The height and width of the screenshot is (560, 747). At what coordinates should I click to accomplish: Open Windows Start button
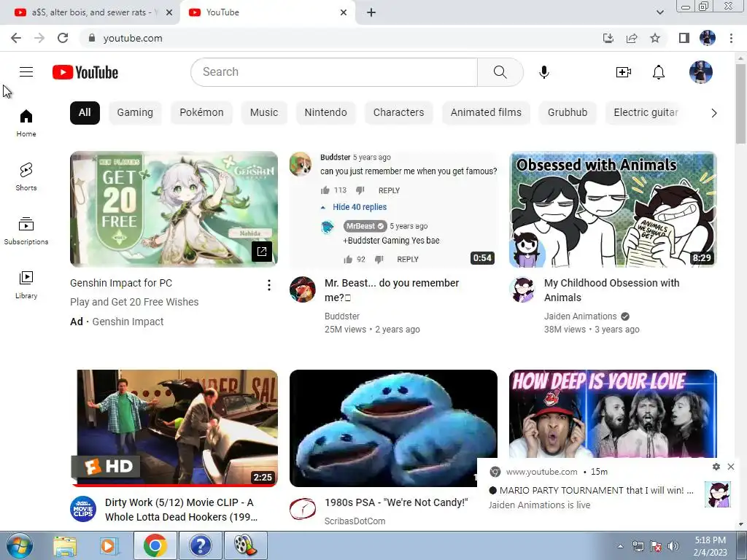click(20, 545)
